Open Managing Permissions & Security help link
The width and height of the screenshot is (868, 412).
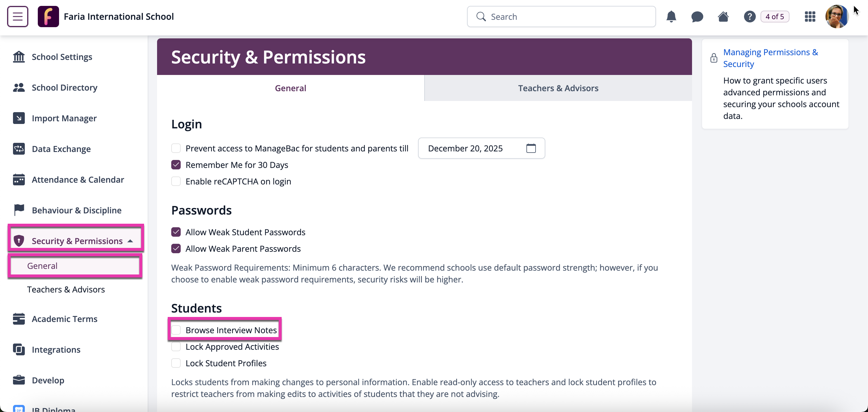770,58
